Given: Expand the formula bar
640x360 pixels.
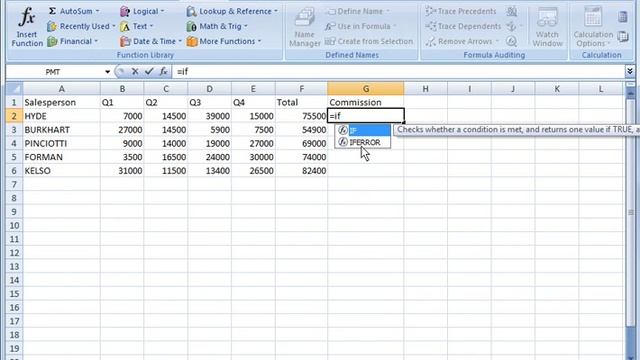Looking at the screenshot, I should (630, 71).
